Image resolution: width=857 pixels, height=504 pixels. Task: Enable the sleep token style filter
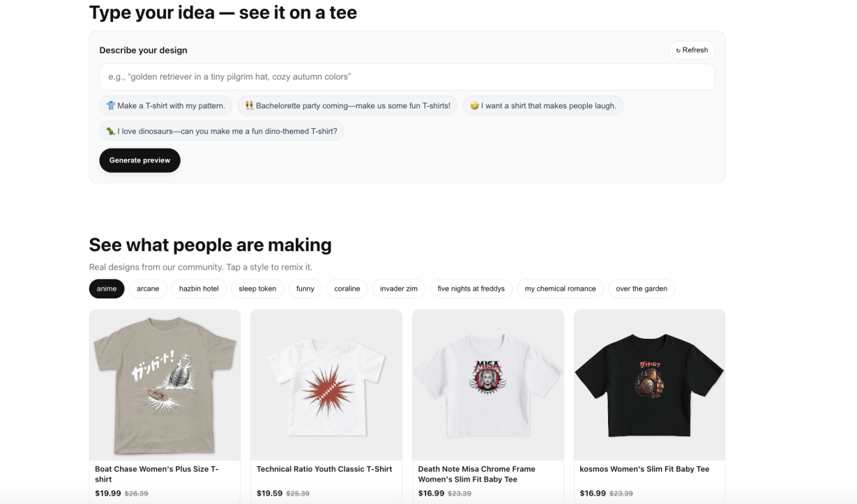click(x=257, y=288)
